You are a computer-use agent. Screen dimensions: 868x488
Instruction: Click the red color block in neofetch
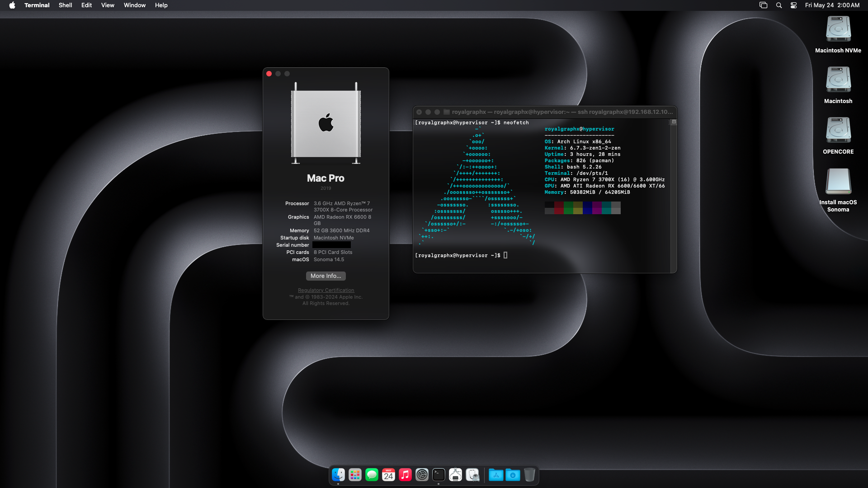click(x=559, y=208)
